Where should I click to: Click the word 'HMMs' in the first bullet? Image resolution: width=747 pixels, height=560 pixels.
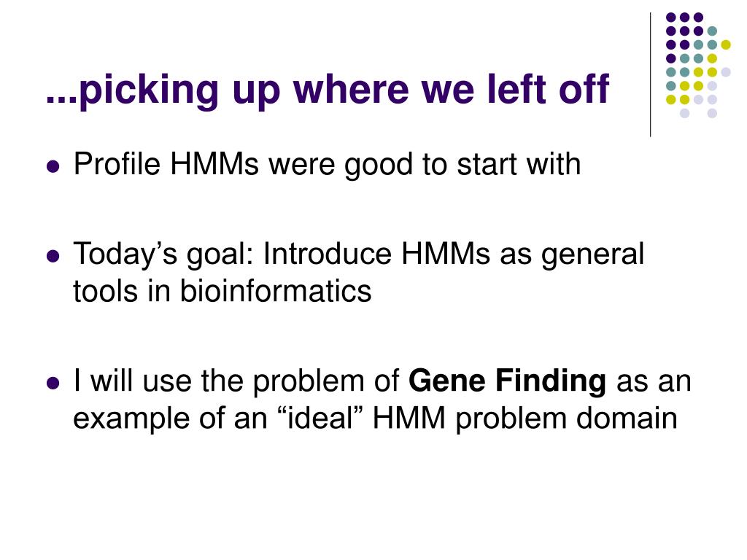[214, 164]
